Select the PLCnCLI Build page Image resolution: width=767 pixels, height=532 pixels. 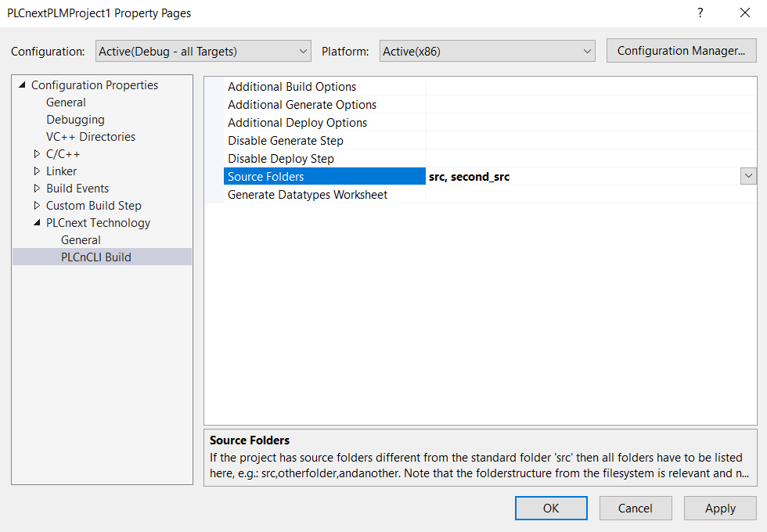[x=96, y=257]
